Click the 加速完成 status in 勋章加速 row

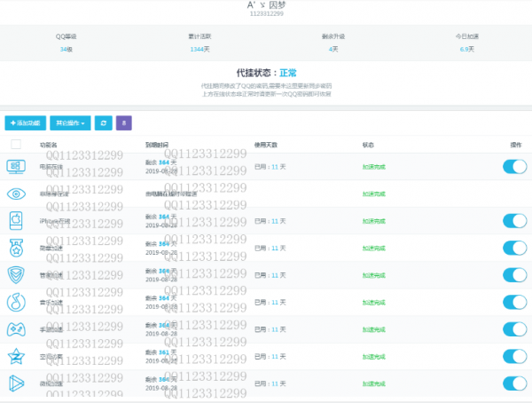(x=374, y=249)
